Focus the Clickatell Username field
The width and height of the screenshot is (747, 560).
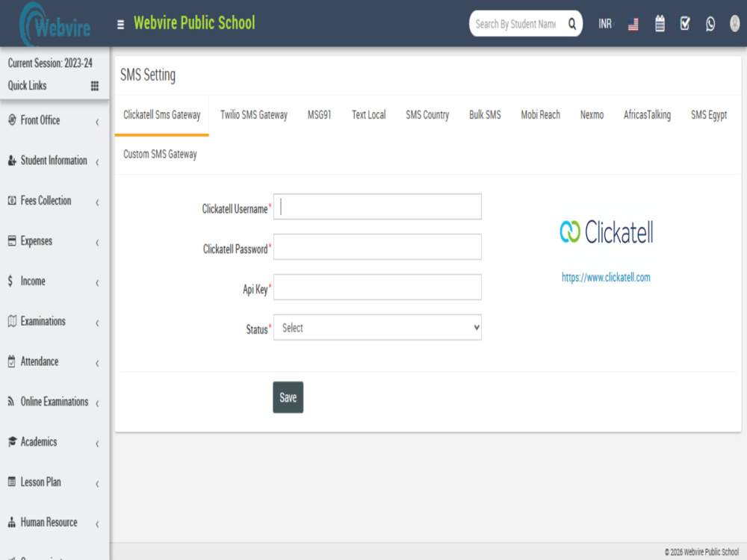coord(377,207)
